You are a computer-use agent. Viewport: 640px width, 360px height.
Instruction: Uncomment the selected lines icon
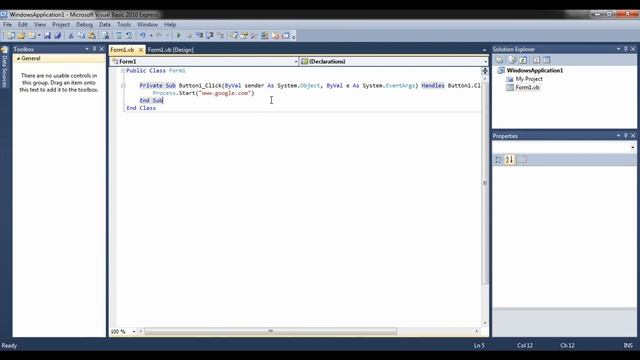[x=129, y=36]
